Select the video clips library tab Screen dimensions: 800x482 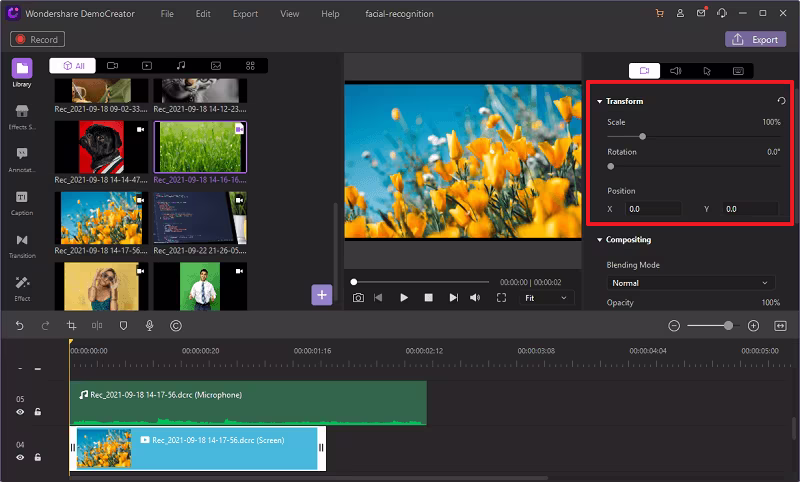tap(147, 66)
